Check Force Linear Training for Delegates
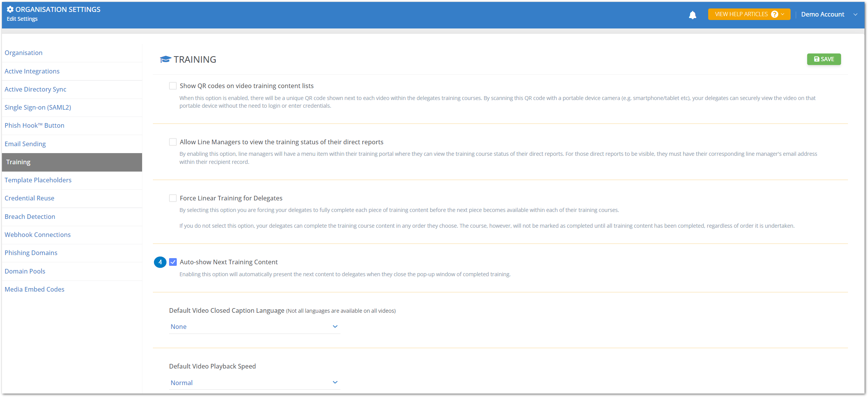 coord(173,198)
